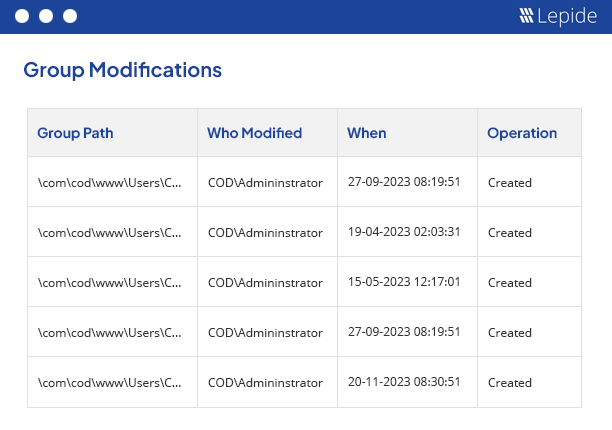This screenshot has width=612, height=430.
Task: Sort by the Group Path column header
Action: 75,133
